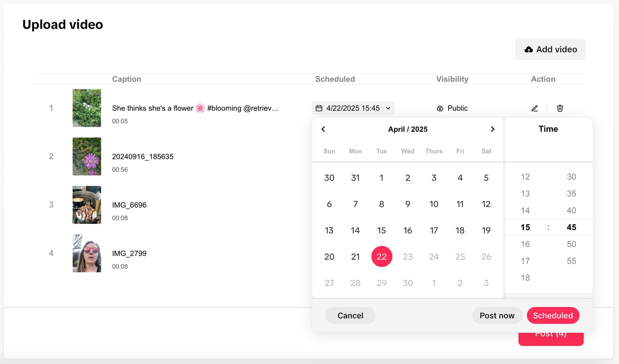Click the calendar icon beside the scheduled date
Viewport: 619px width, 364px height.
pos(319,108)
